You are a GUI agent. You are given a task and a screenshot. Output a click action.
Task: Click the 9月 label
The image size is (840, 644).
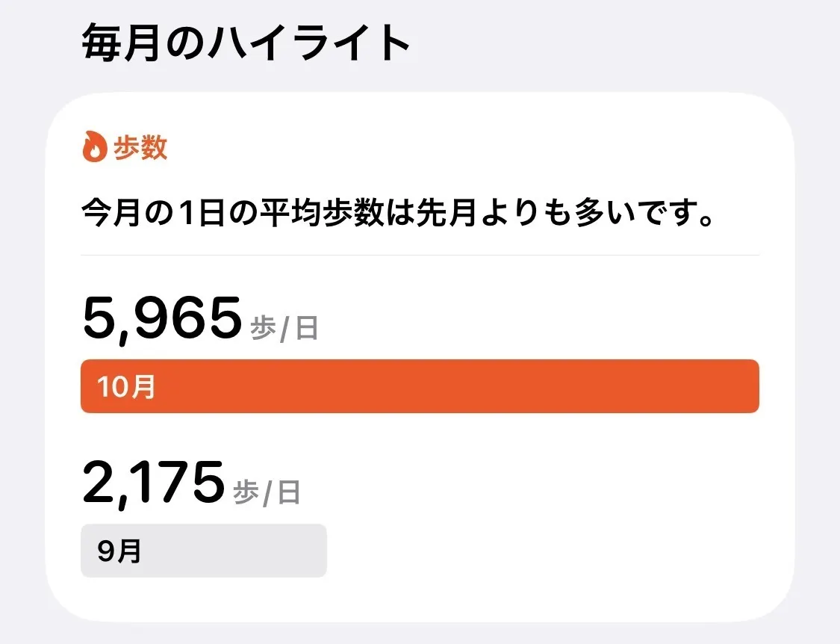pyautogui.click(x=119, y=551)
